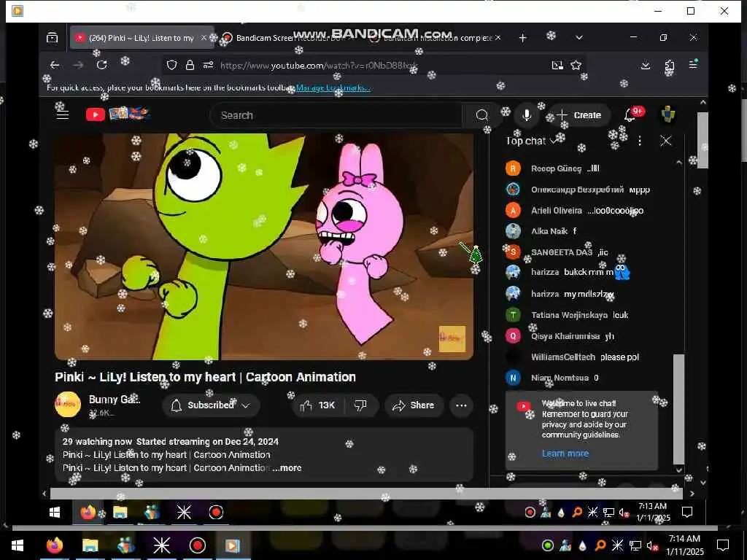Click the Manage bookmarks link

[333, 87]
